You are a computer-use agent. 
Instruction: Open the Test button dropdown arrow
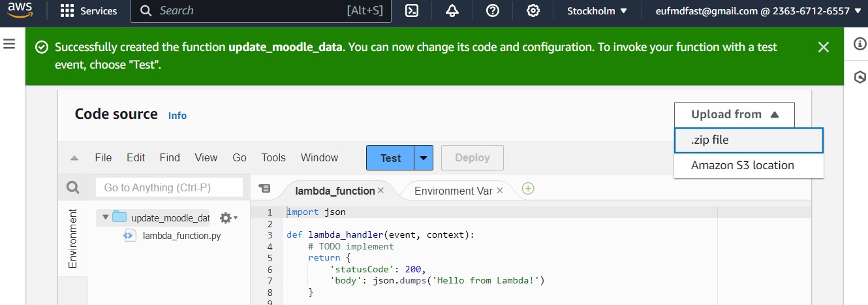424,157
